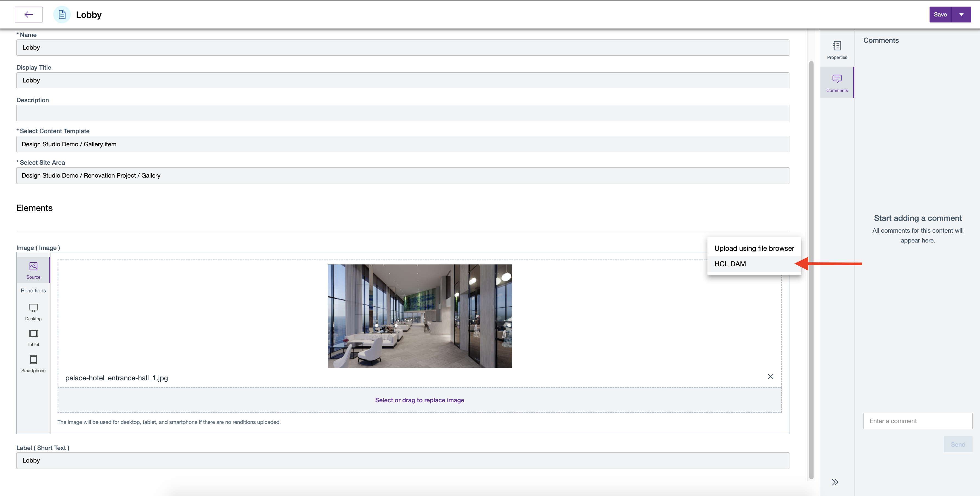The image size is (980, 496).
Task: Click the lobby image preview thumbnail
Action: (x=419, y=316)
